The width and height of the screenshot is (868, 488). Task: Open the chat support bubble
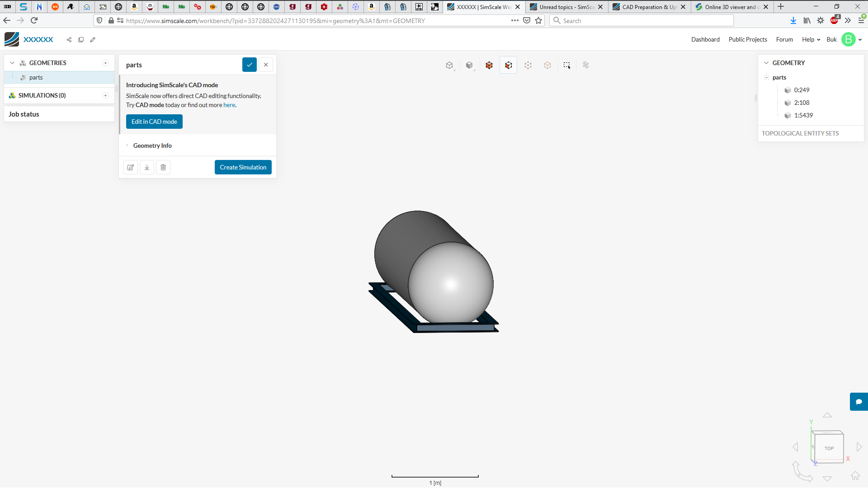tap(859, 402)
